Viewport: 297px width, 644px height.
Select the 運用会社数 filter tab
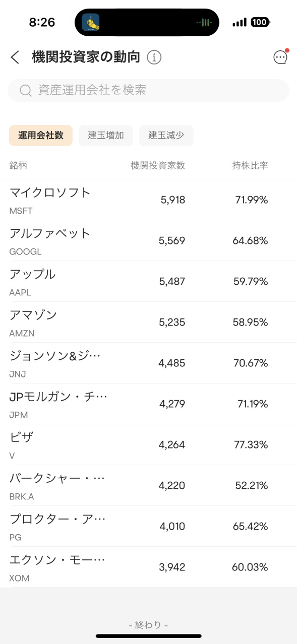pyautogui.click(x=41, y=136)
